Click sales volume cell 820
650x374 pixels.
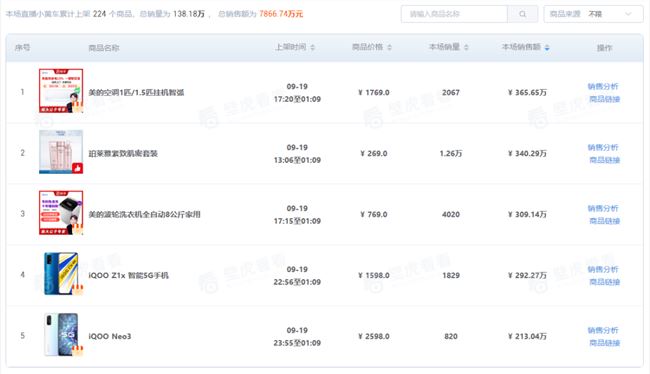pos(451,336)
